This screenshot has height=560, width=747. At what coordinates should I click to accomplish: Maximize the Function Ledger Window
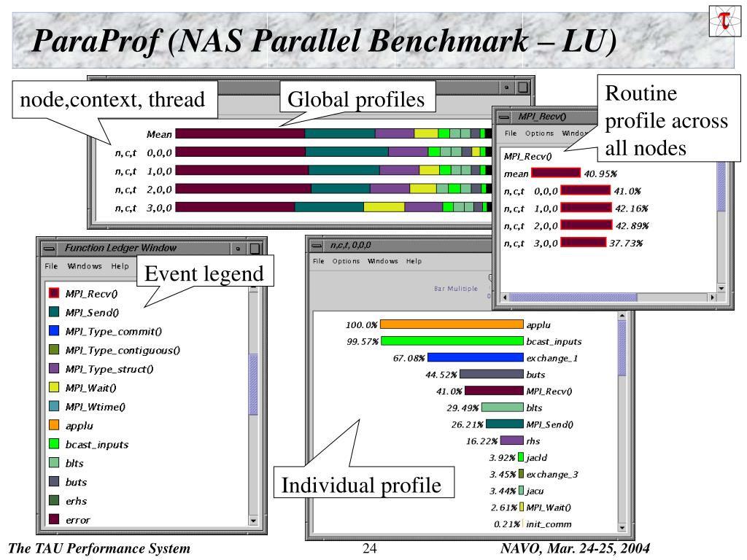pos(255,248)
